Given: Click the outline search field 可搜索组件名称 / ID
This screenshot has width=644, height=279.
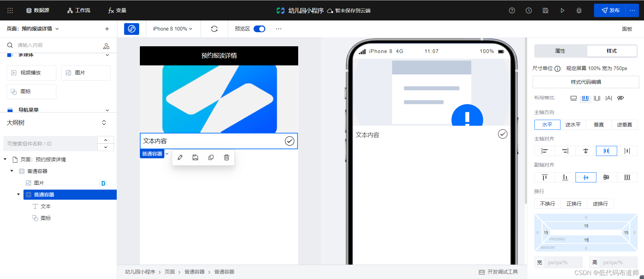Looking at the screenshot, I should 50,144.
